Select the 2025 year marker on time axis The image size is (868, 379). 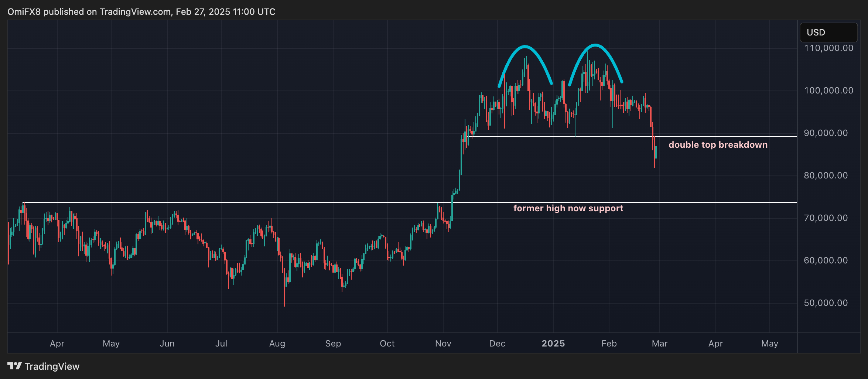(553, 344)
